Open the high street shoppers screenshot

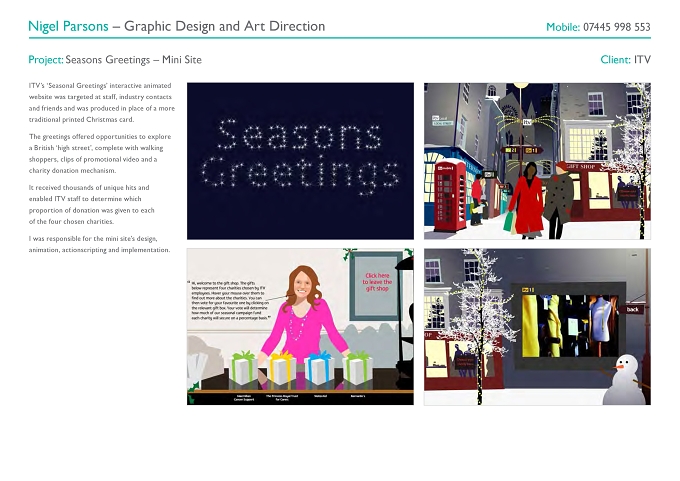coord(537,161)
